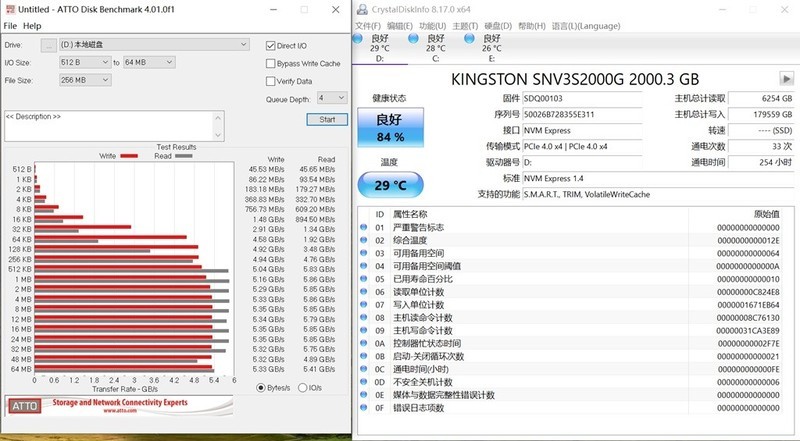Select the E: drive status orb

469,38
